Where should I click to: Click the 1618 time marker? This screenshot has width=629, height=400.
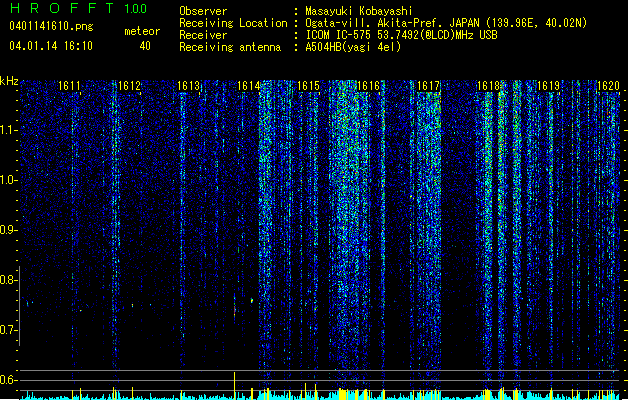tap(488, 86)
